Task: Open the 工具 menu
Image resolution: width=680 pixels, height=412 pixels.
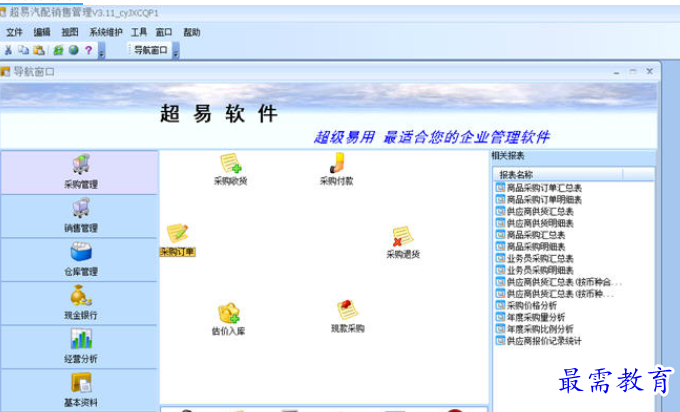Action: coord(139,32)
